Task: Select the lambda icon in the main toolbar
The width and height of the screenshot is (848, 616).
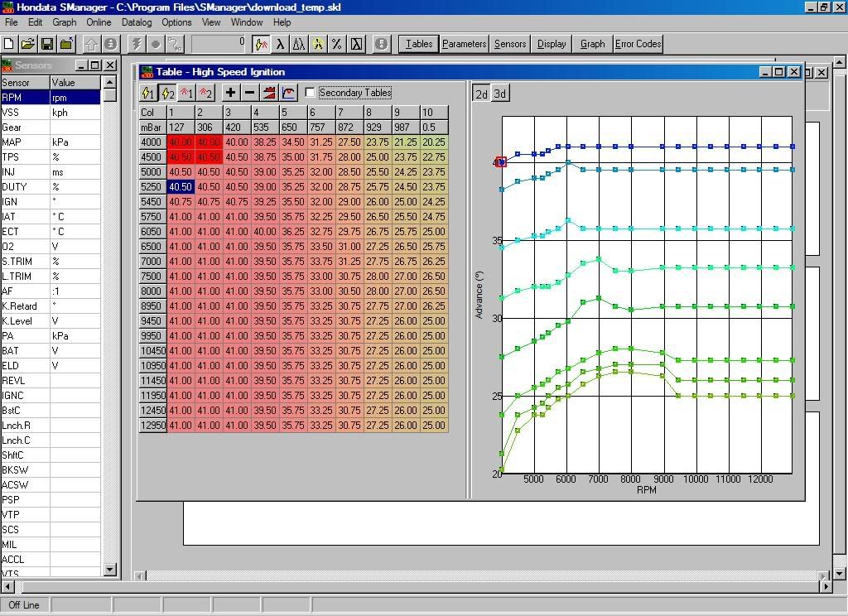Action: click(281, 44)
